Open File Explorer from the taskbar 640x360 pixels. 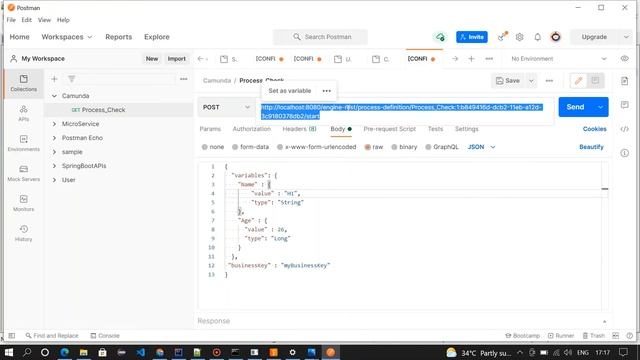[84, 352]
